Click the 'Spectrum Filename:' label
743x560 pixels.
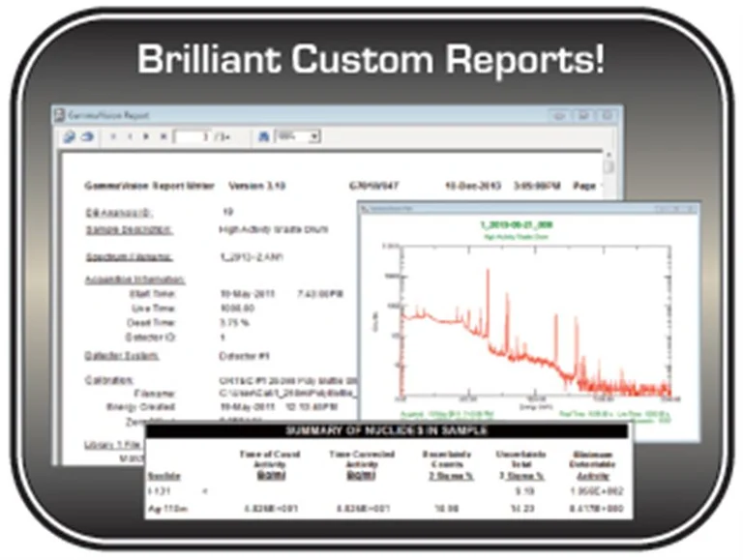tap(129, 257)
